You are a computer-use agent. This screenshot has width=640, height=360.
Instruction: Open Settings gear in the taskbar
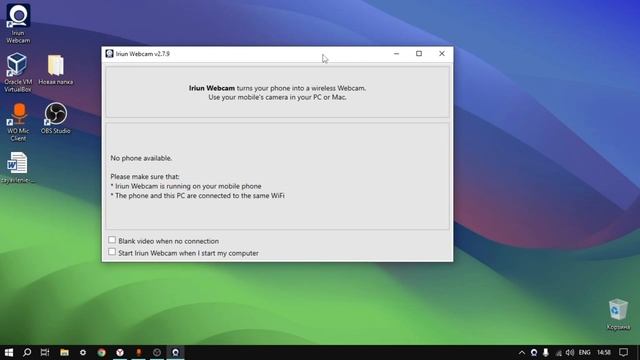[x=83, y=352]
